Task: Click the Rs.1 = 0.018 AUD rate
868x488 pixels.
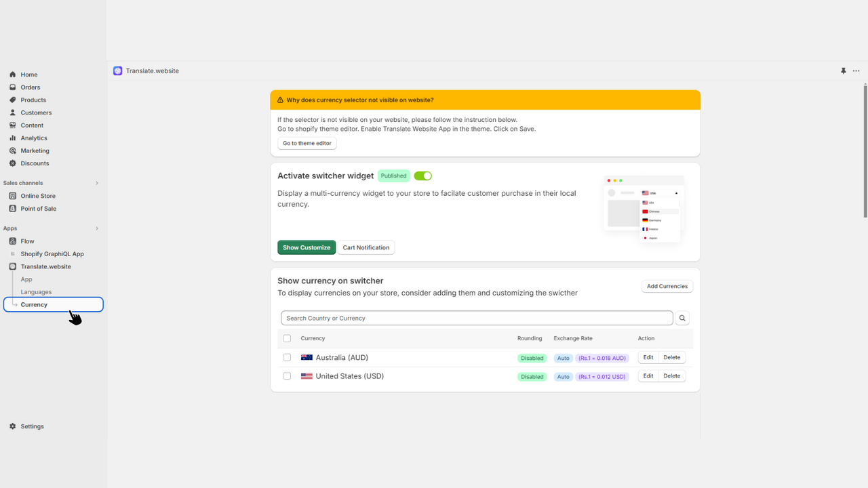Action: click(x=602, y=358)
